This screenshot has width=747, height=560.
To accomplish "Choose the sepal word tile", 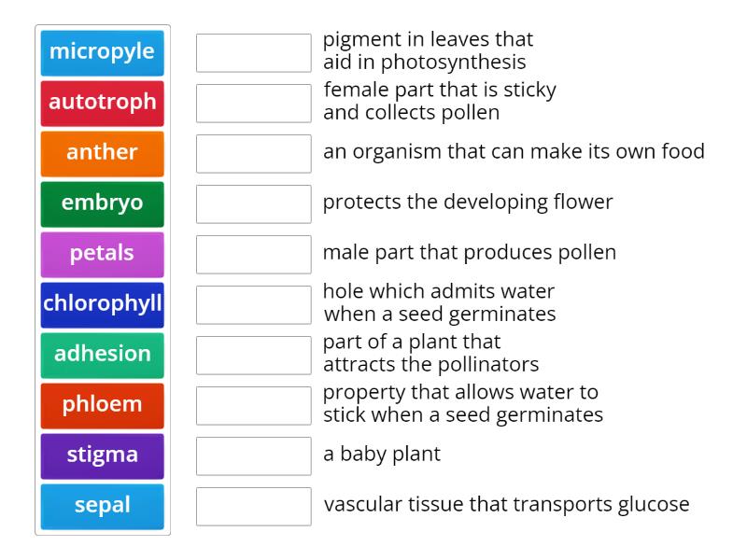I will pyautogui.click(x=102, y=506).
